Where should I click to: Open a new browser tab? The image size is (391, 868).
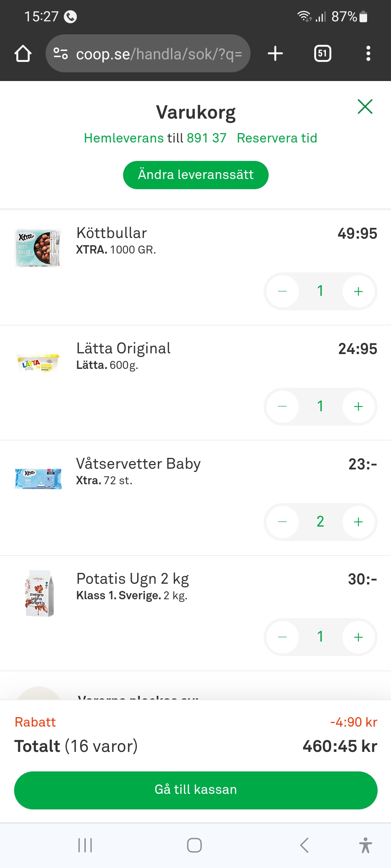pyautogui.click(x=275, y=54)
